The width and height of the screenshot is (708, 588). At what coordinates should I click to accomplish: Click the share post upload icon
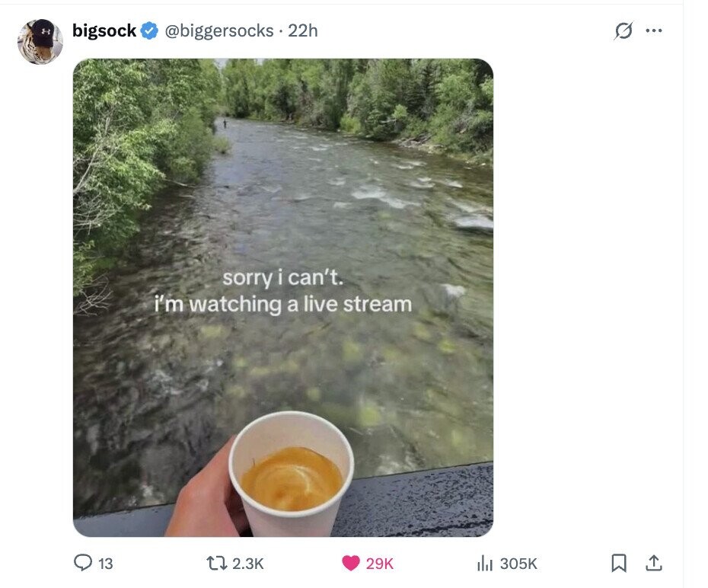(x=653, y=563)
